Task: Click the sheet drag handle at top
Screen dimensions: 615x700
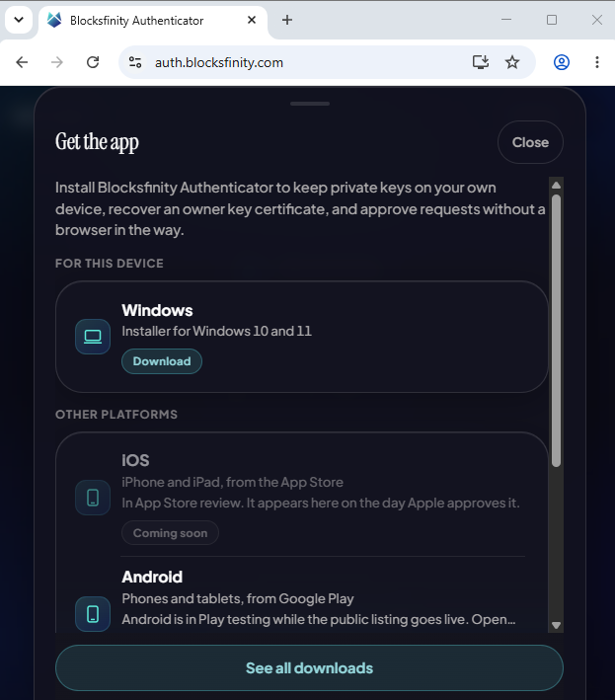Action: (x=310, y=104)
